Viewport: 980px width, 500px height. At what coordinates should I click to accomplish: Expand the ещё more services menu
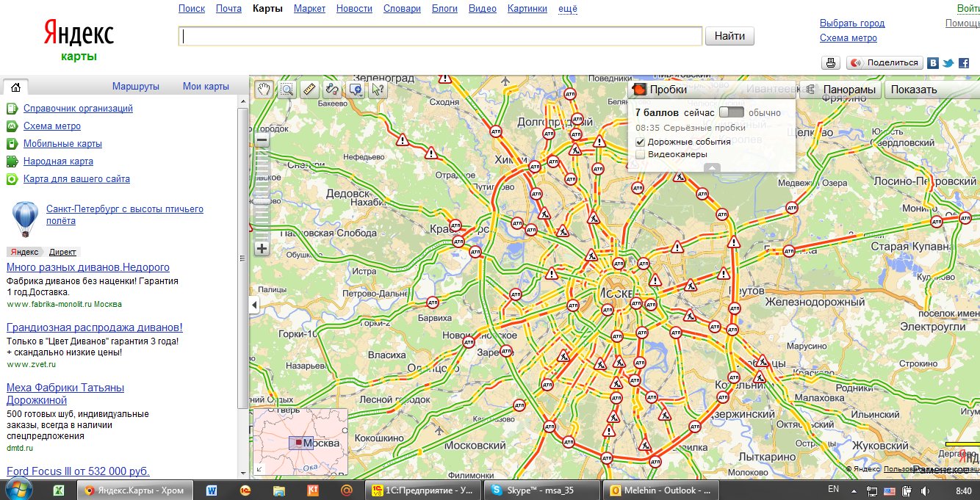568,9
